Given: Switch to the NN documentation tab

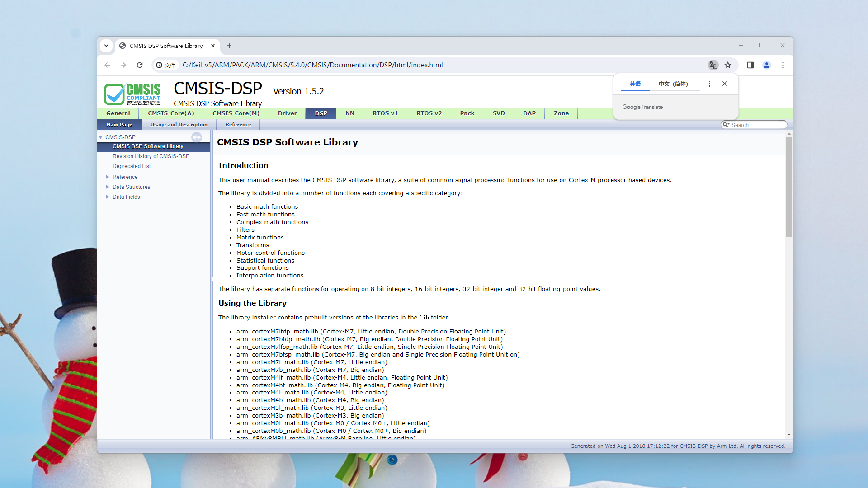Looking at the screenshot, I should (x=349, y=113).
